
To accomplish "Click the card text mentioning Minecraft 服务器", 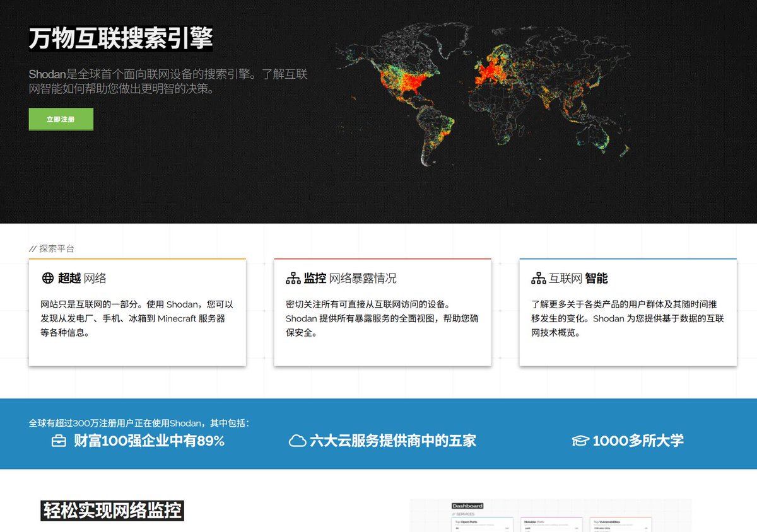I will 137,318.
